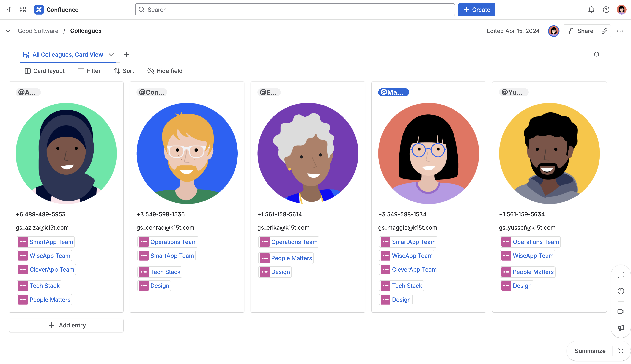Open the notifications bell
Screen dimensions: 631x364
pos(591,10)
